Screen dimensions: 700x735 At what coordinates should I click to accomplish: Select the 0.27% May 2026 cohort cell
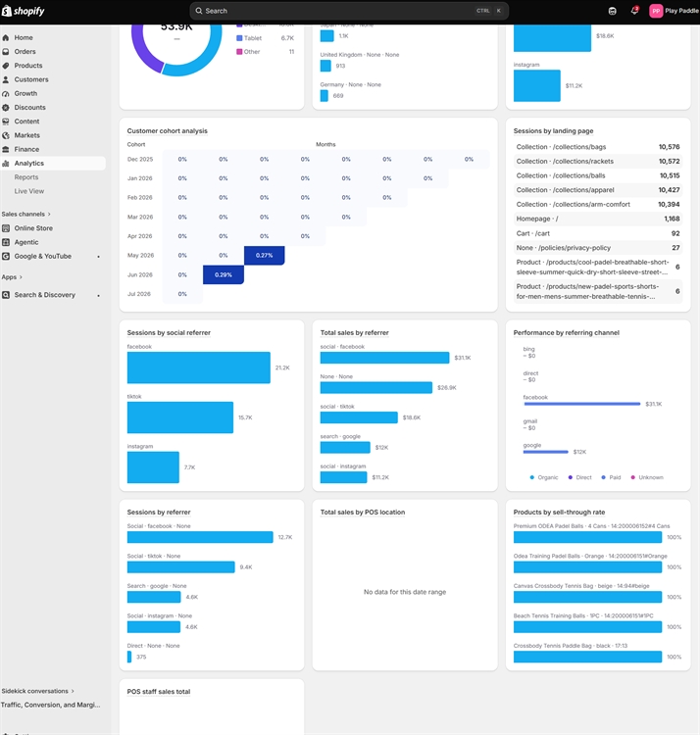[264, 256]
